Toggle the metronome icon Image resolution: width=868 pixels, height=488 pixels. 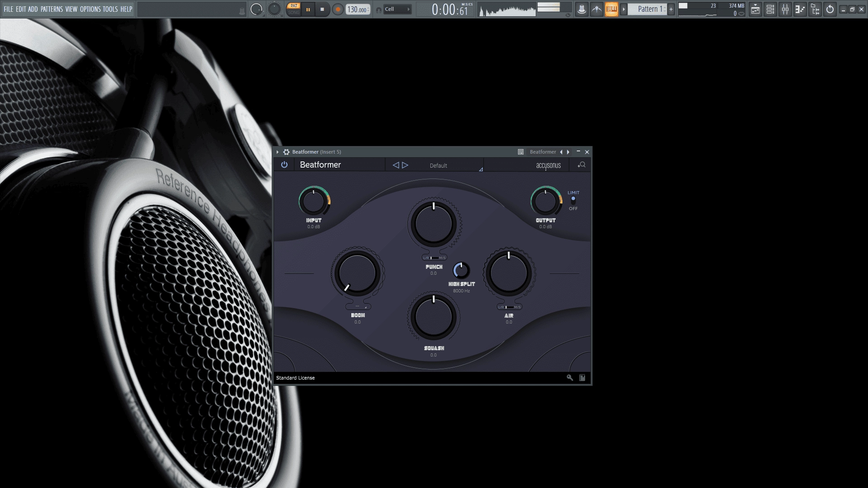tap(582, 9)
